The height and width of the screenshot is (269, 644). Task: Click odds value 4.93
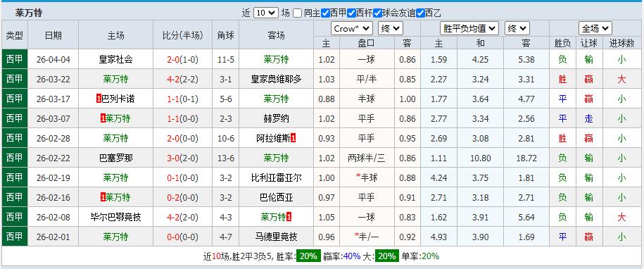coord(439,237)
